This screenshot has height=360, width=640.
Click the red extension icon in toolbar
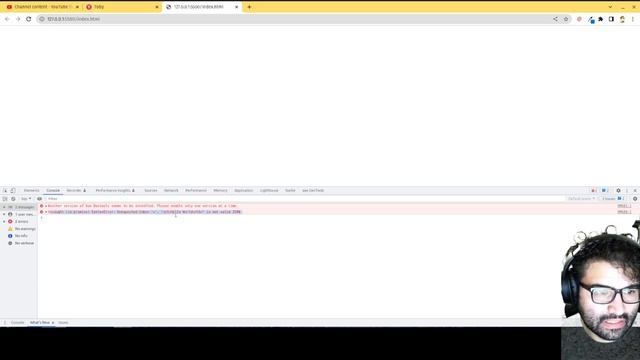pyautogui.click(x=579, y=19)
